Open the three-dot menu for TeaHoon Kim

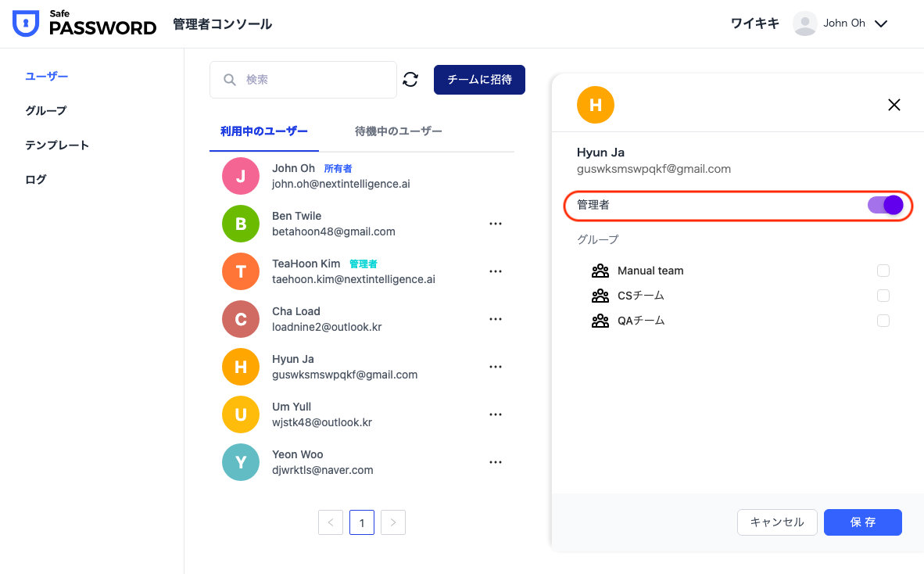pyautogui.click(x=495, y=271)
